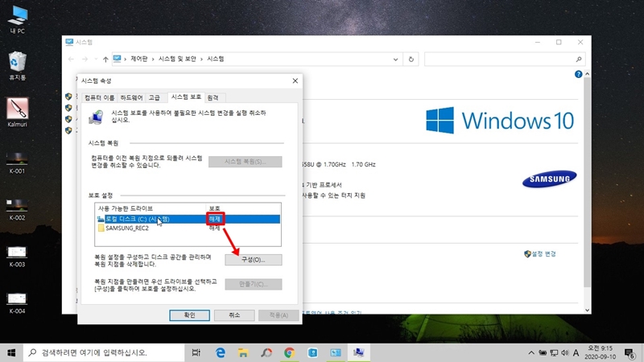Viewport: 644px width, 362px height.
Task: Toggle the IME A input mode indicator
Action: click(576, 353)
